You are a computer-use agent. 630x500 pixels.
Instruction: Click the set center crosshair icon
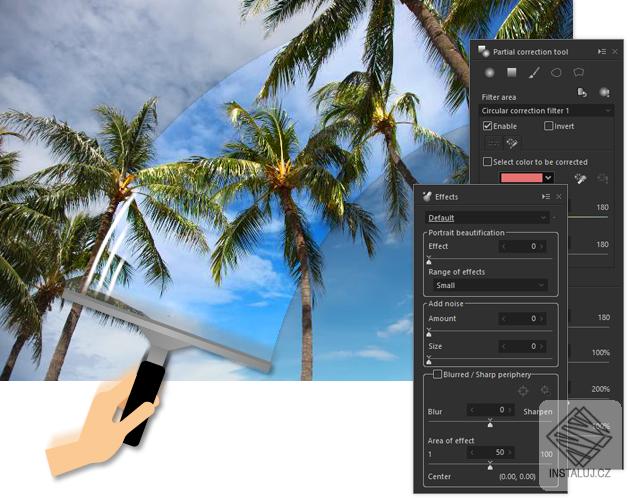(523, 390)
